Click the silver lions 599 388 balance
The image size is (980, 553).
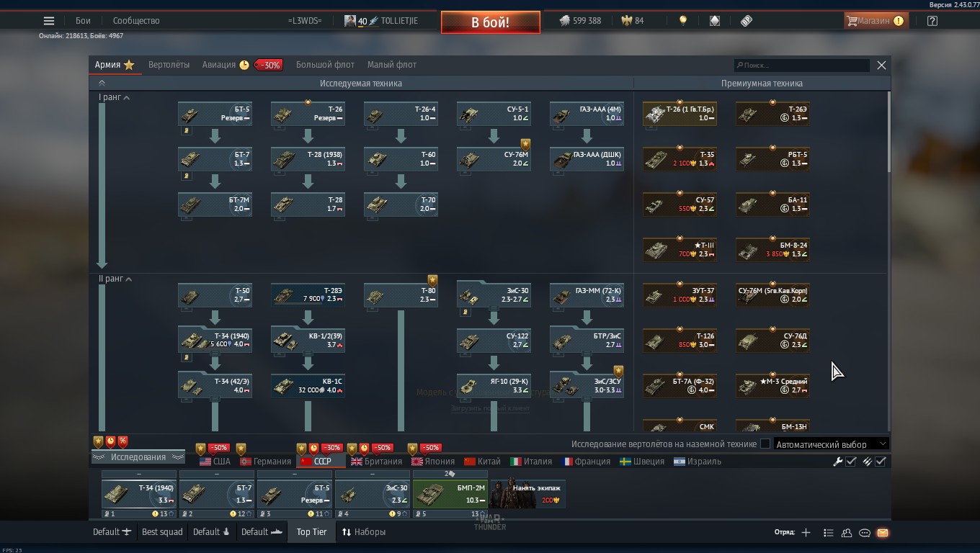tap(580, 21)
